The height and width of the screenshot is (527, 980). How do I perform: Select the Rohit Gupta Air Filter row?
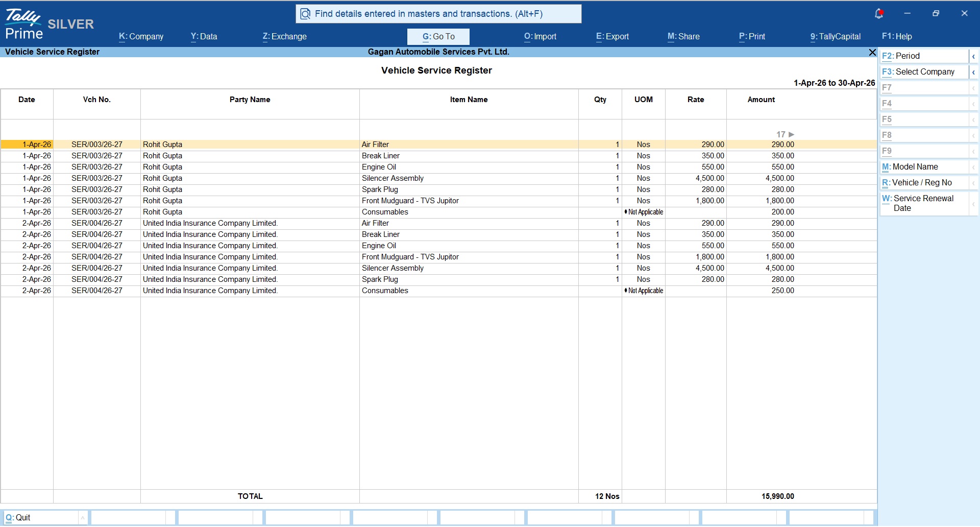click(x=438, y=145)
